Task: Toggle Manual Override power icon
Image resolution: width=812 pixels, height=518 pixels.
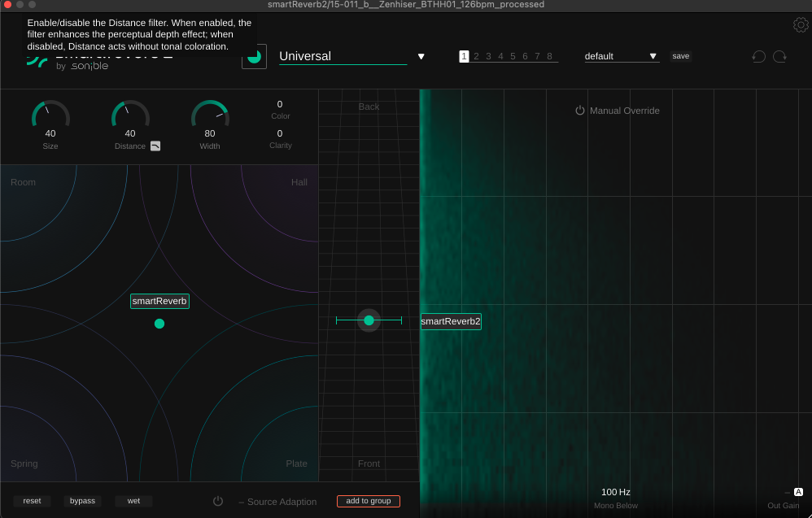Action: [580, 111]
